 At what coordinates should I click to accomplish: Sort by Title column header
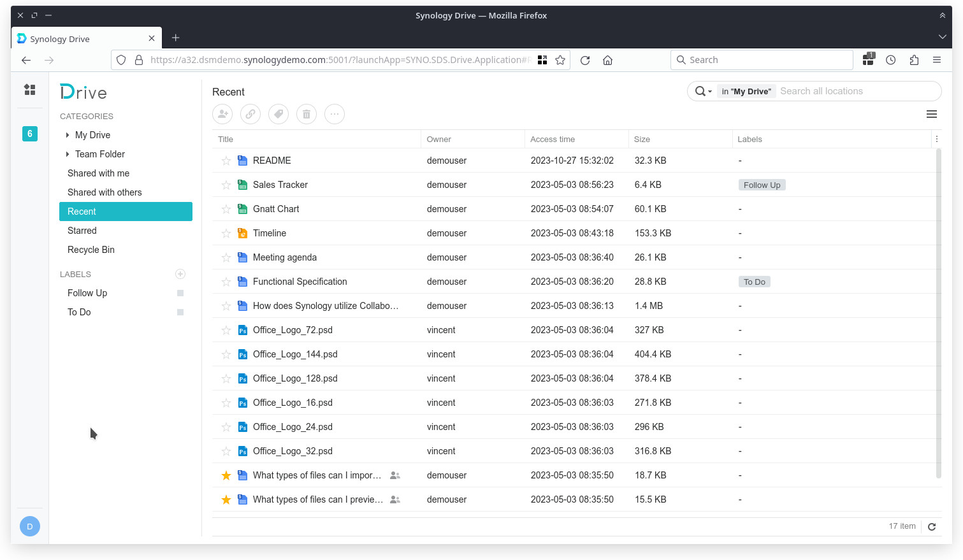click(x=316, y=139)
